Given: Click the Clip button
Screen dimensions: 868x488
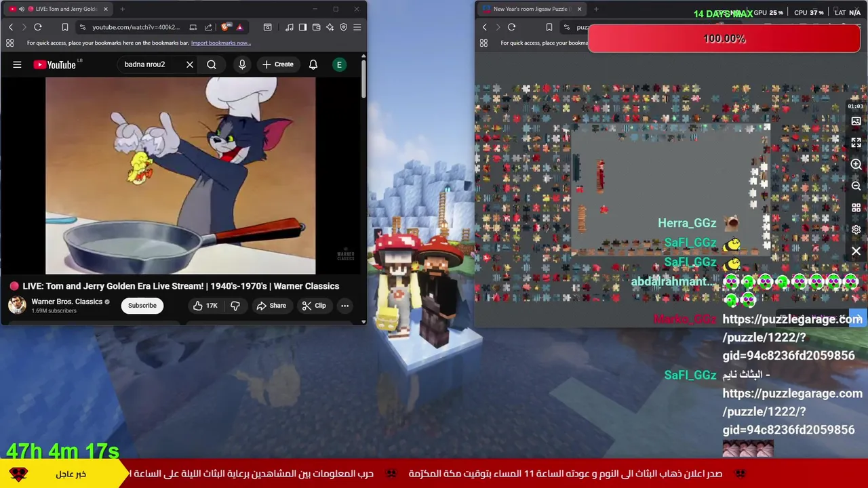Looking at the screenshot, I should [314, 306].
